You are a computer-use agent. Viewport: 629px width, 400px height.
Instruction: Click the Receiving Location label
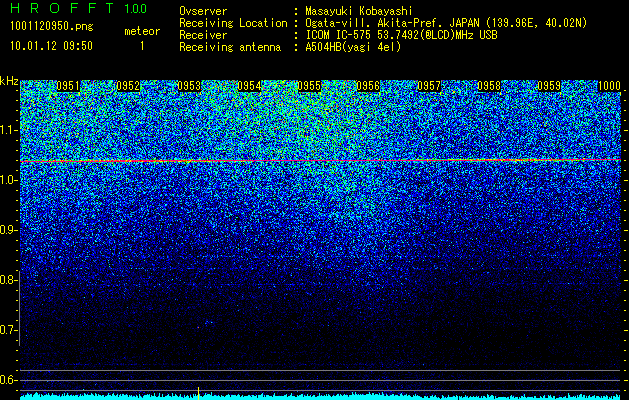233,23
